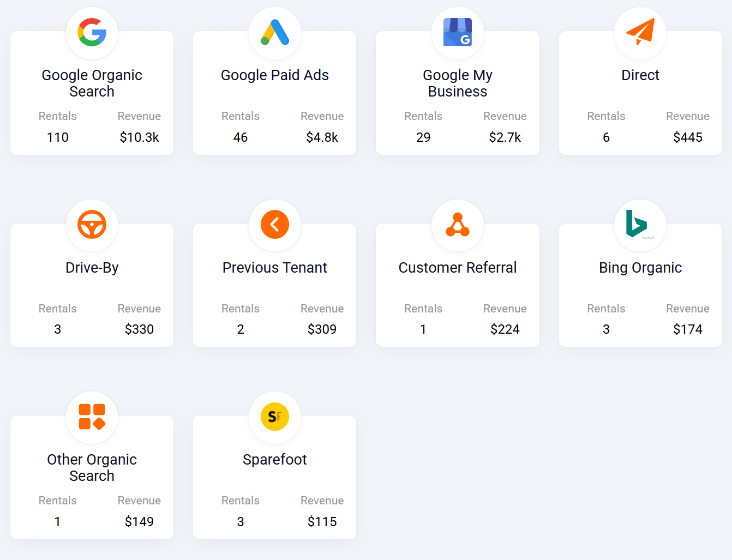The width and height of the screenshot is (732, 560).
Task: Click the $330 Drive-By revenue figure
Action: point(139,329)
